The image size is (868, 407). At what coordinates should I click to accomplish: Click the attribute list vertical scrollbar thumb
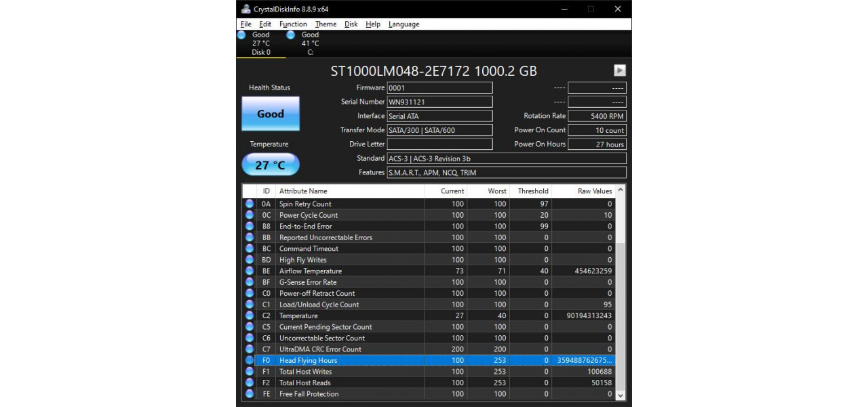tap(620, 315)
